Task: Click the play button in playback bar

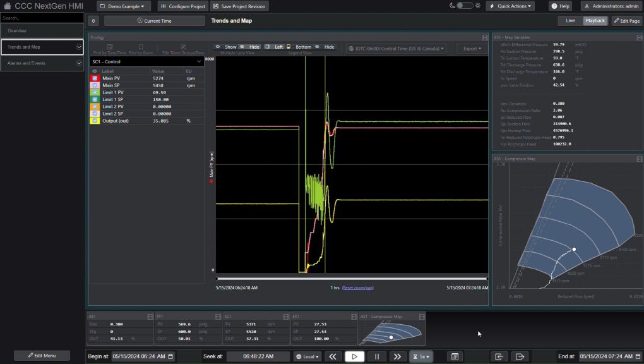Action: click(354, 356)
